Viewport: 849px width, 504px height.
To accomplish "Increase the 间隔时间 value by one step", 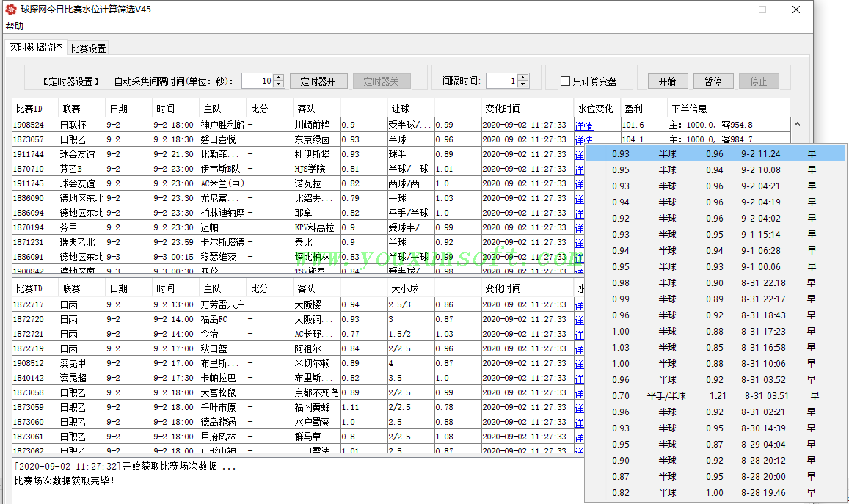I will pyautogui.click(x=522, y=78).
